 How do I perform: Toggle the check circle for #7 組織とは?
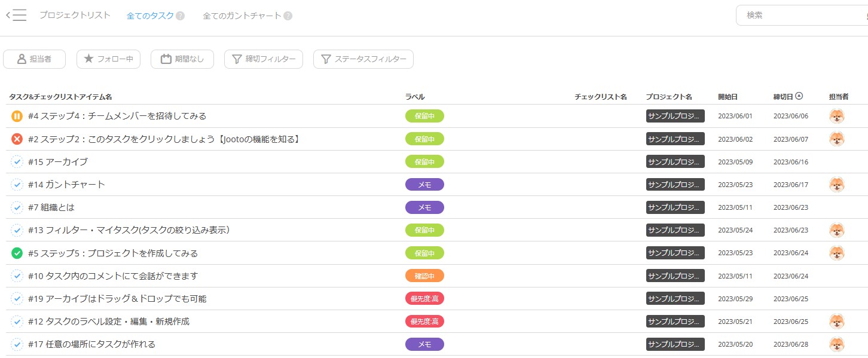click(x=17, y=207)
